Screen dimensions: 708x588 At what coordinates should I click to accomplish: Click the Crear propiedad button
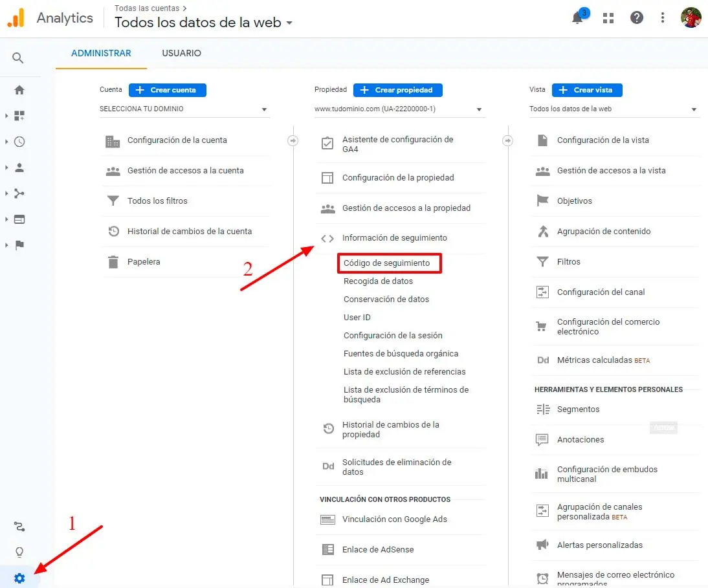[x=398, y=90]
